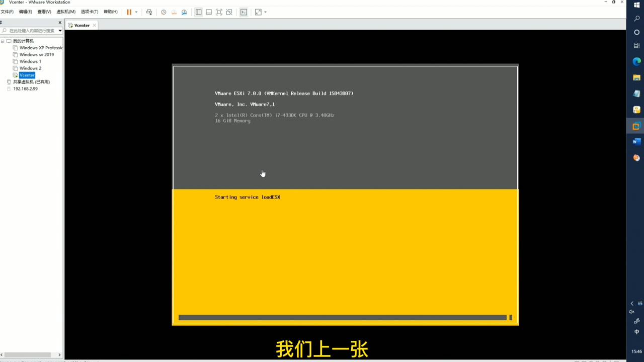
Task: Open the 虚拟机(M) menu
Action: [66, 12]
